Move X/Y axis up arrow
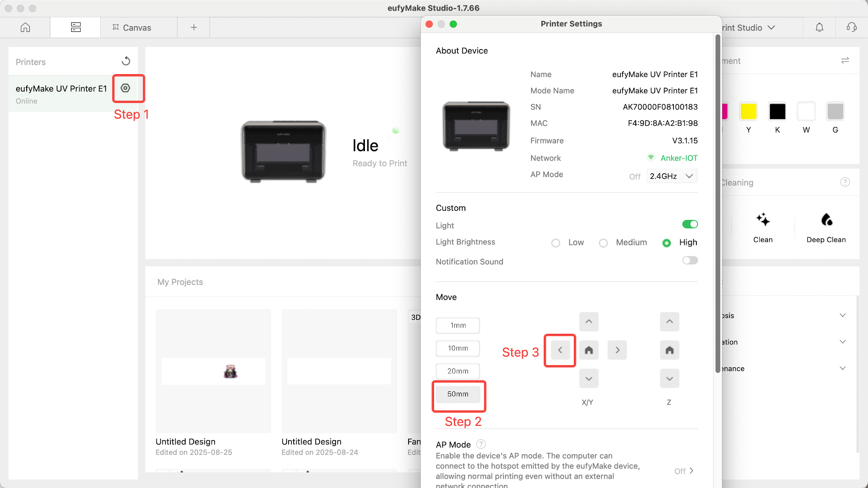Image resolution: width=868 pixels, height=488 pixels. tap(589, 322)
